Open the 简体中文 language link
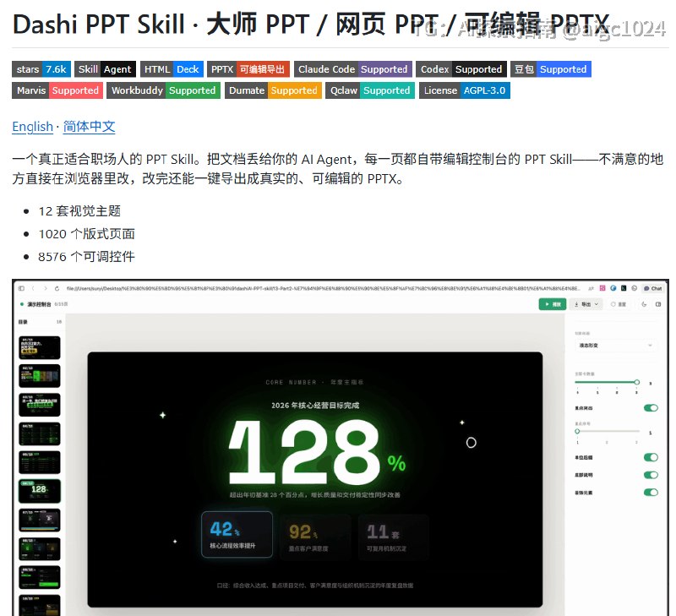Viewport: 676px width, 616px height. [90, 127]
